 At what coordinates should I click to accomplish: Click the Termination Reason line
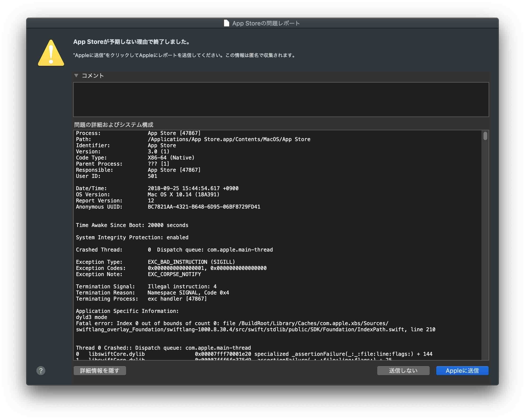152,293
